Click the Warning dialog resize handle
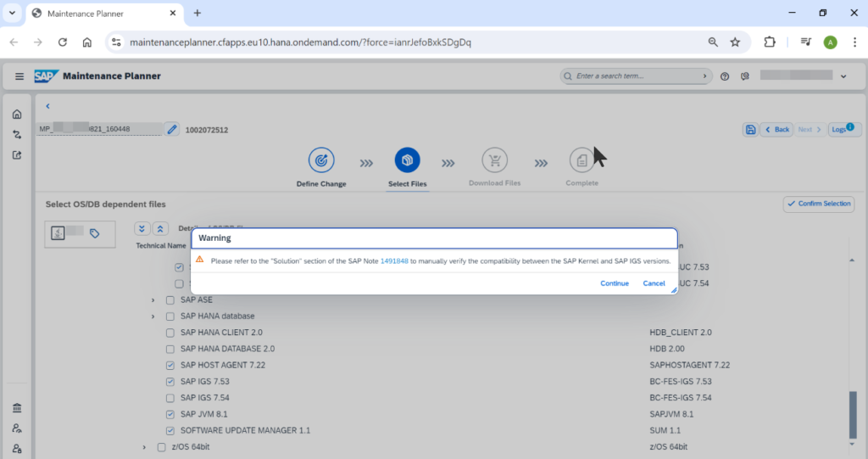 pyautogui.click(x=674, y=290)
